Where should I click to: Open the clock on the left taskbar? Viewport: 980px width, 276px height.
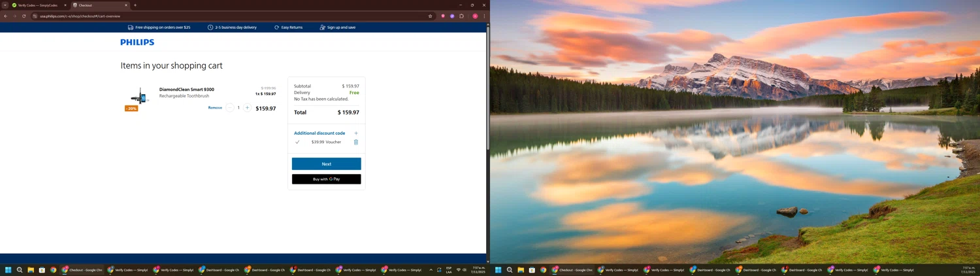(478, 269)
